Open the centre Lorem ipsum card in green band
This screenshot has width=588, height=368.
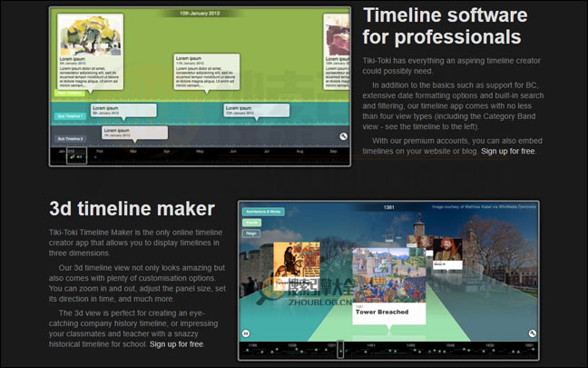pos(207,72)
